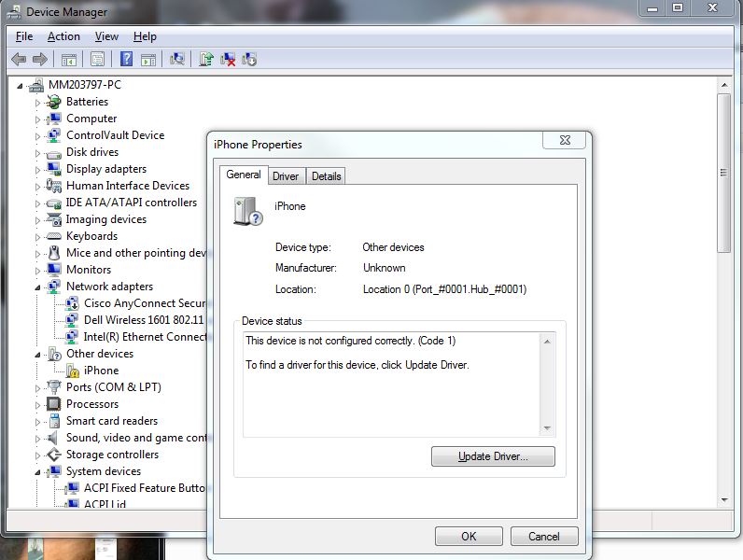Click the Disk drives icon

click(x=54, y=153)
